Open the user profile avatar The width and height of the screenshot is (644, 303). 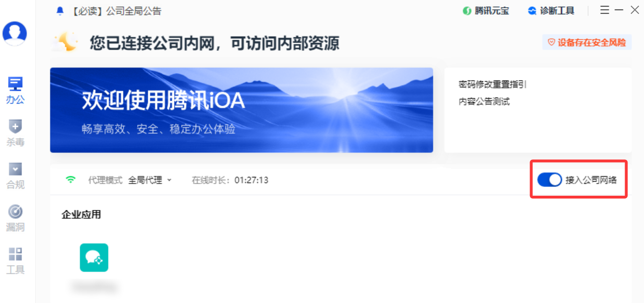point(15,33)
